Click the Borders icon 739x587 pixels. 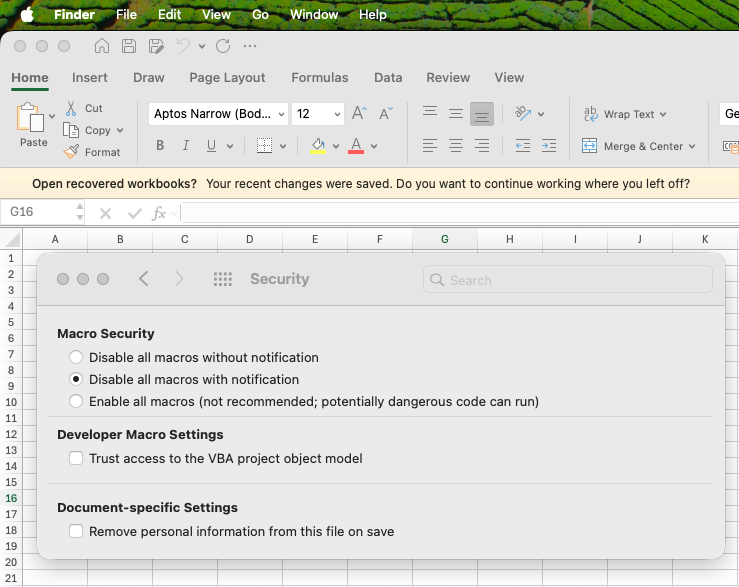coord(264,146)
